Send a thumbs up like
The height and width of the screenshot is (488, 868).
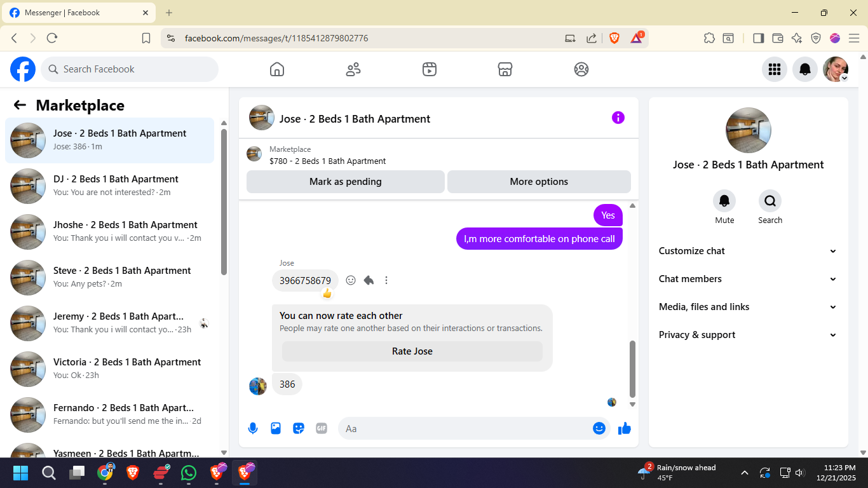tap(625, 428)
